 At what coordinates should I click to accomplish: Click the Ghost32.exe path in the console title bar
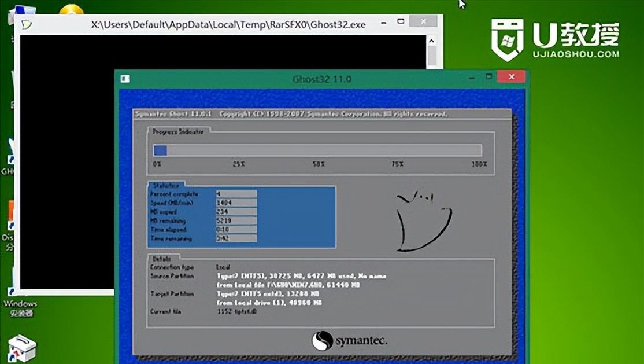(228, 25)
